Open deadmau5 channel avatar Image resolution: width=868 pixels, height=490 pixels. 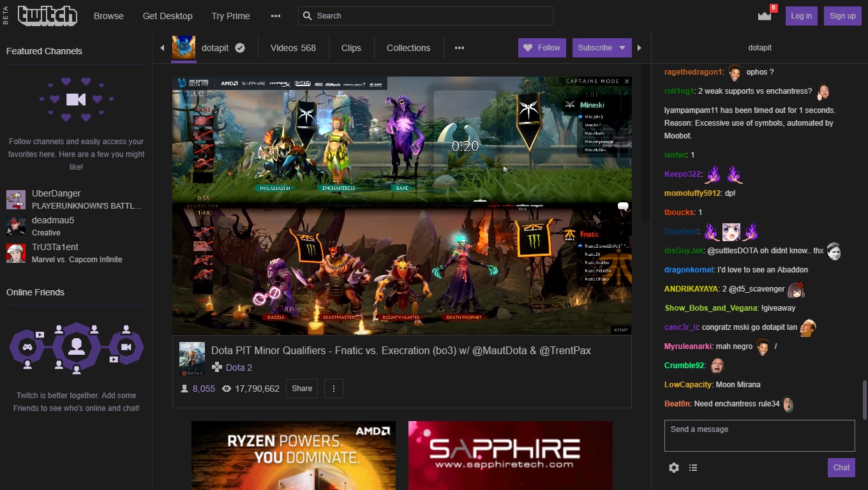pos(16,226)
